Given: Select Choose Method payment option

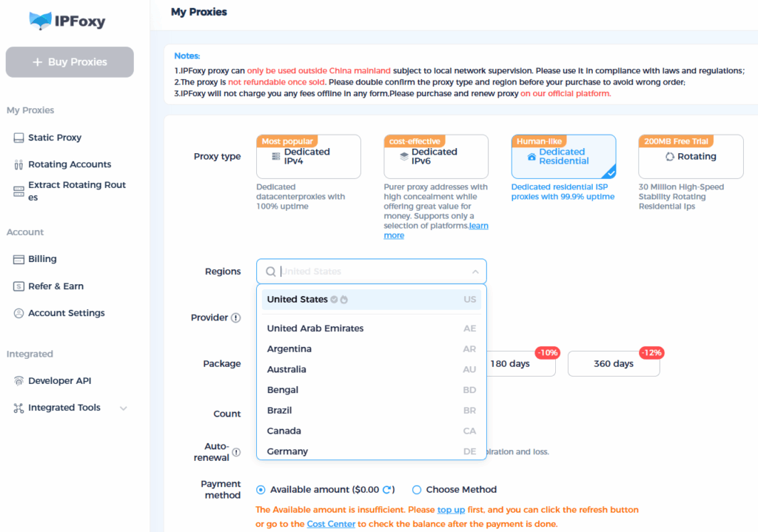Looking at the screenshot, I should tap(417, 490).
